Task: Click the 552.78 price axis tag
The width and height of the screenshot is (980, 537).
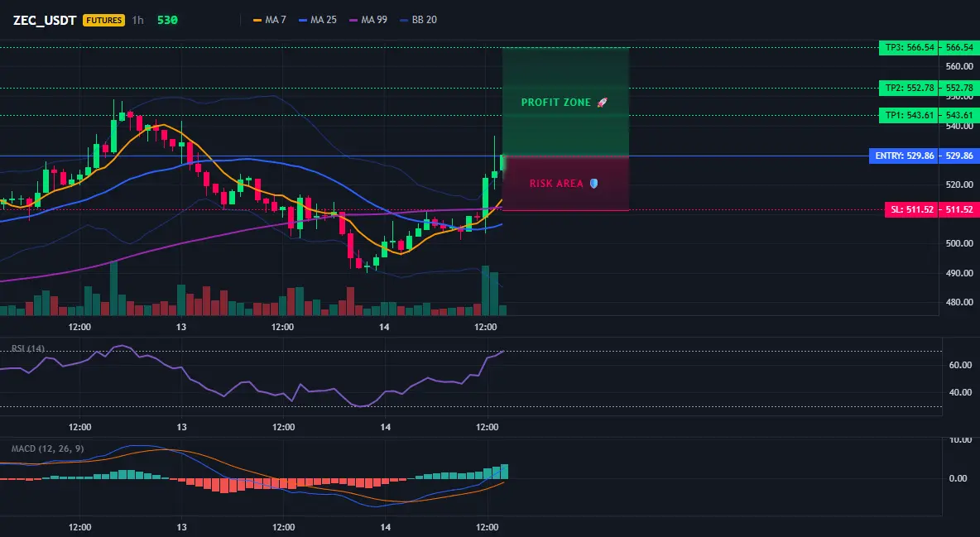Action: pyautogui.click(x=959, y=89)
